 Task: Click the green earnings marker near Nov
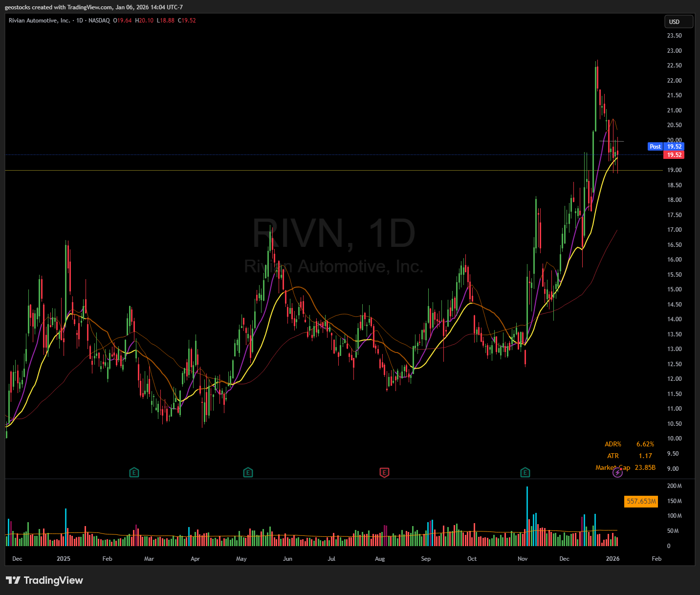(x=525, y=473)
